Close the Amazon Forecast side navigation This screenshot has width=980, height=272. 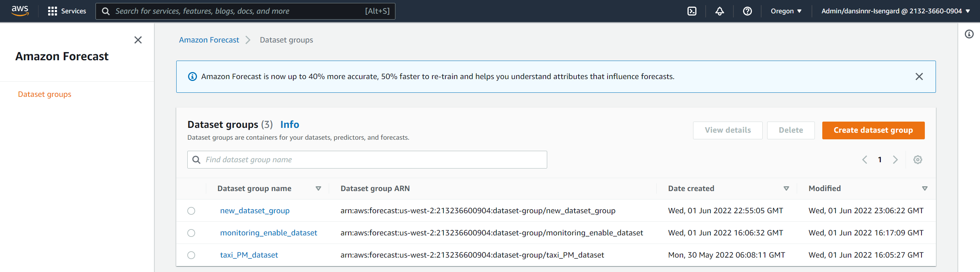(138, 40)
